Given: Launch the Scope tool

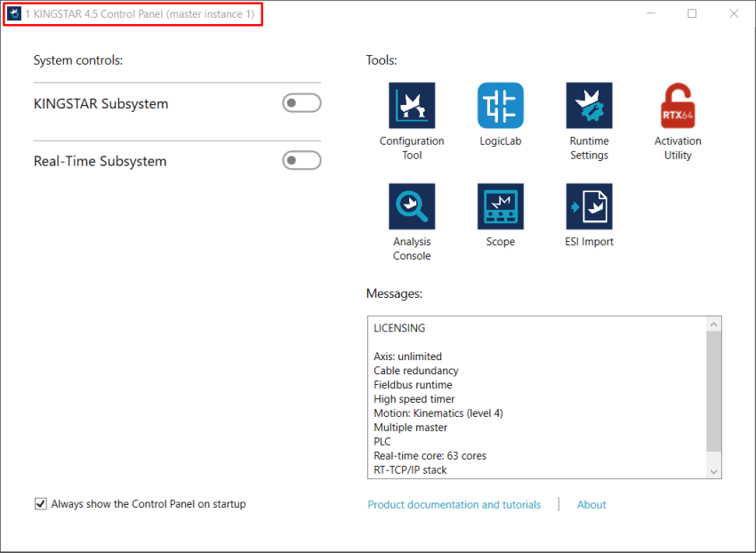Looking at the screenshot, I should (x=501, y=206).
